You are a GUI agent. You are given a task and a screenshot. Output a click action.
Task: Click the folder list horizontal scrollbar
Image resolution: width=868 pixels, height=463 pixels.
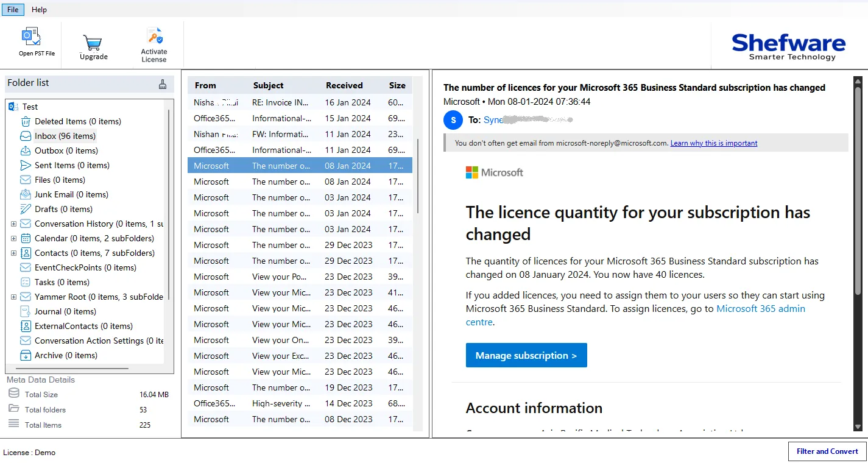pyautogui.click(x=72, y=369)
